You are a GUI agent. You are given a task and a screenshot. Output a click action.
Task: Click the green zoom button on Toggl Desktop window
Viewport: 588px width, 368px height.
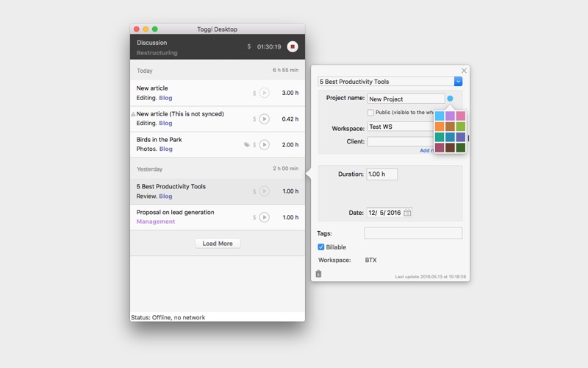[x=155, y=29]
